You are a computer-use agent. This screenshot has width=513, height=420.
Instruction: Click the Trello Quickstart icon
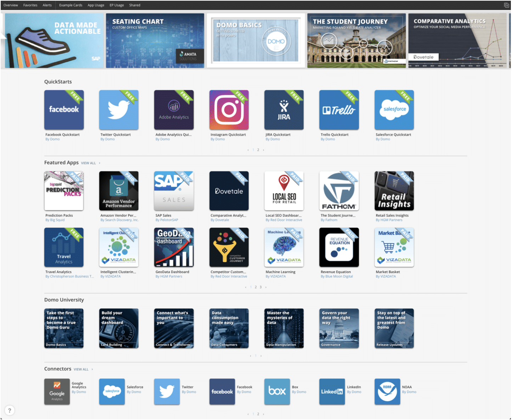click(x=339, y=110)
